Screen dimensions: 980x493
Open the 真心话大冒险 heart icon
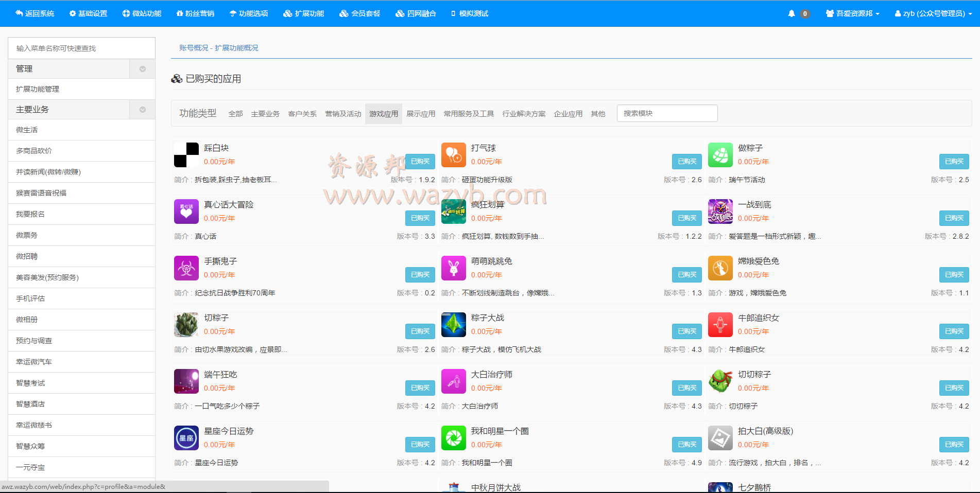tap(186, 212)
